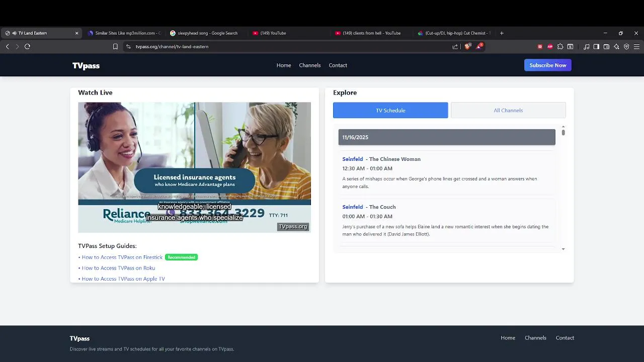Open Contact in the top navigation
Image resolution: width=644 pixels, height=362 pixels.
pos(338,65)
